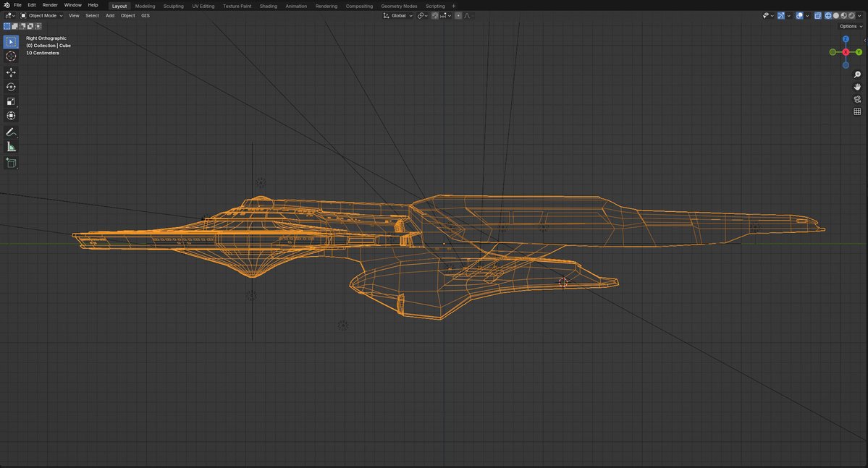Image resolution: width=868 pixels, height=468 pixels.
Task: Click the green Y axis gizmo
Action: click(x=859, y=52)
